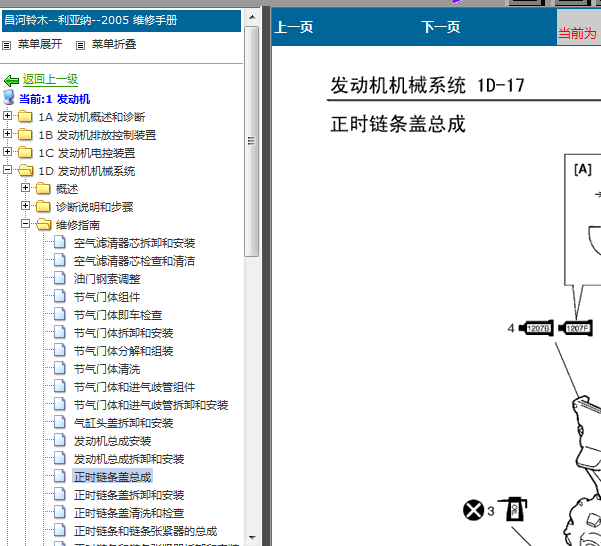Expand the 1A 发动机概述和诊断 node
Screen dimensions: 601x546
[7, 115]
